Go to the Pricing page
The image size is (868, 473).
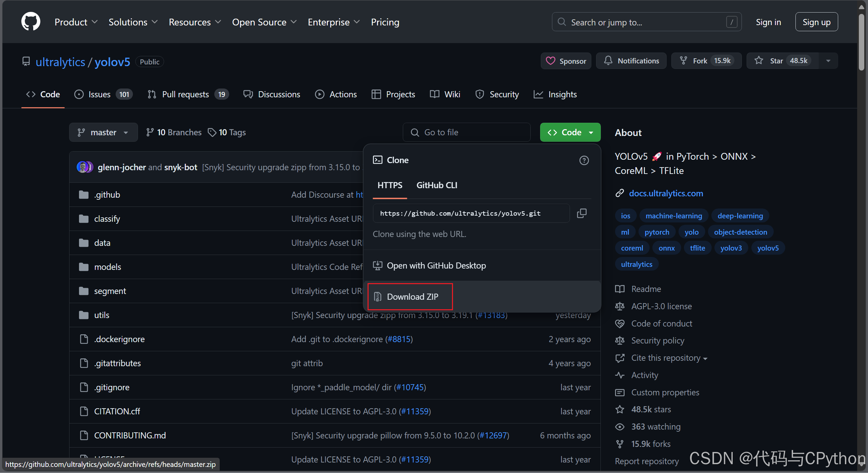[x=385, y=22]
